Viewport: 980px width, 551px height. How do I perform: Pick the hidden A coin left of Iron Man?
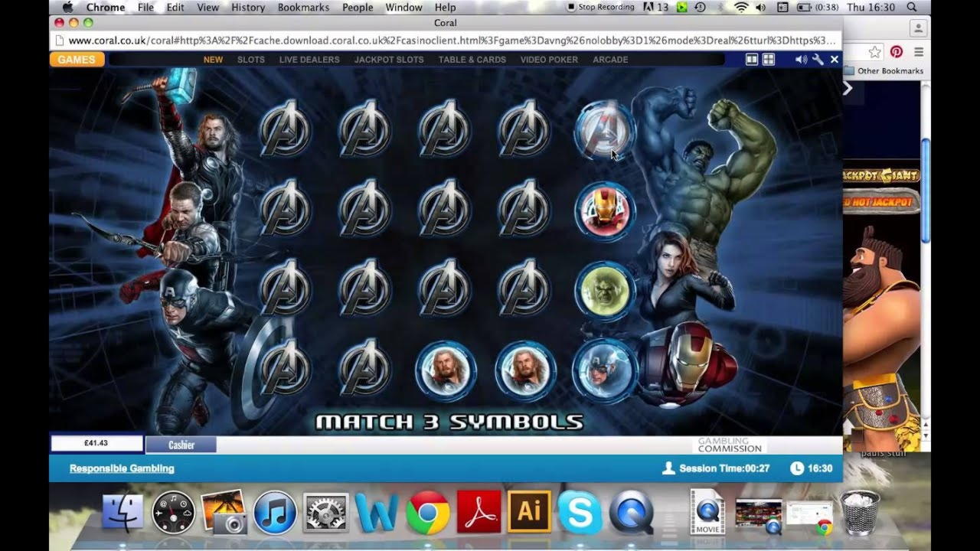coord(524,209)
